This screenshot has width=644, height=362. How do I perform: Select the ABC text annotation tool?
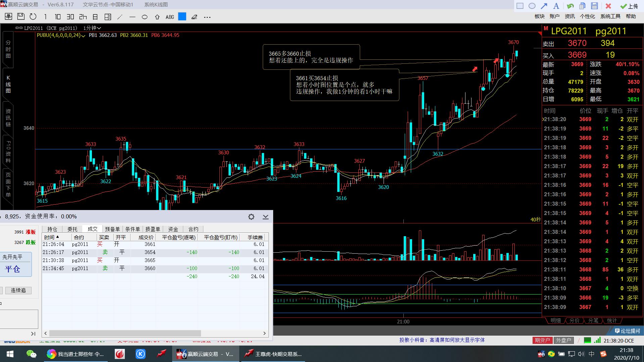click(x=170, y=17)
